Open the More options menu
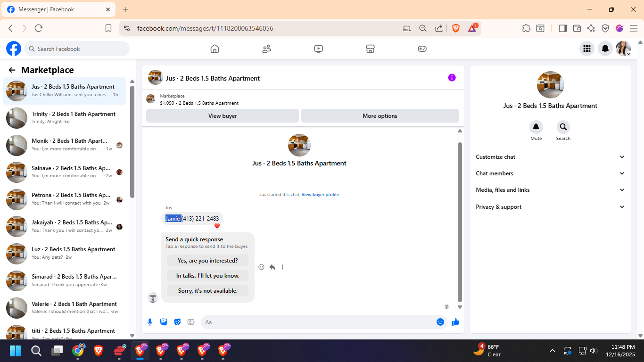Screen dimensions: 644x362 [380, 116]
